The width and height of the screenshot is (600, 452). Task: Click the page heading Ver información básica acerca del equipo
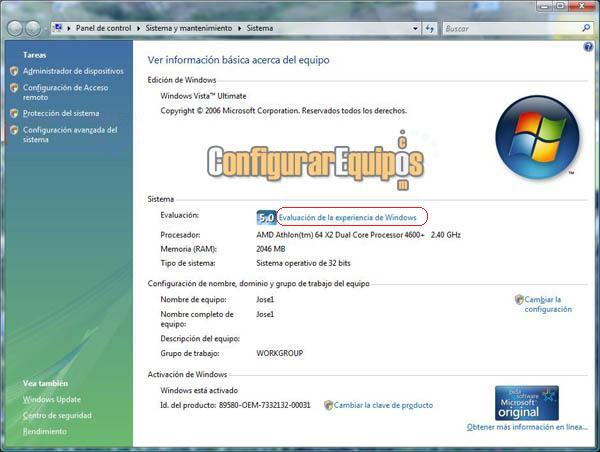coord(238,60)
